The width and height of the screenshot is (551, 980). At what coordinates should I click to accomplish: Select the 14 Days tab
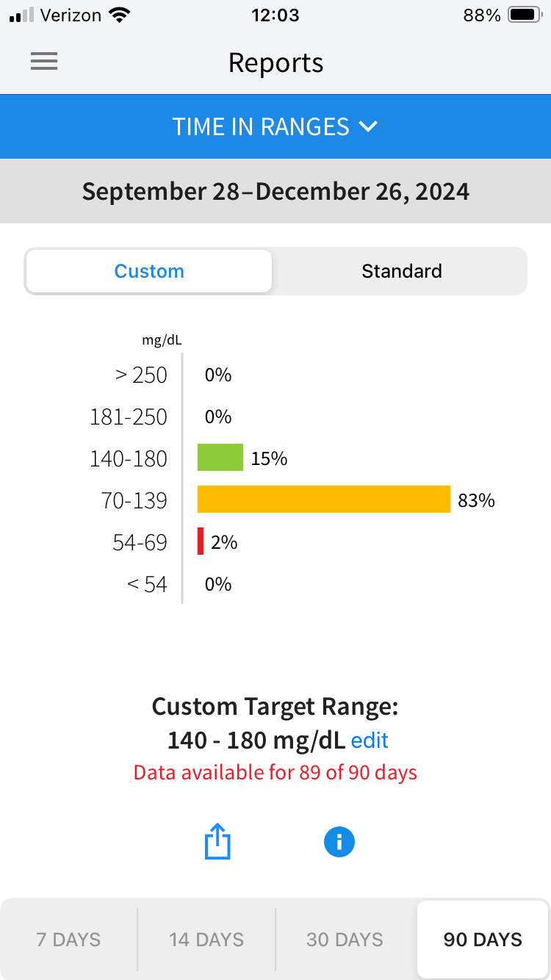click(206, 940)
